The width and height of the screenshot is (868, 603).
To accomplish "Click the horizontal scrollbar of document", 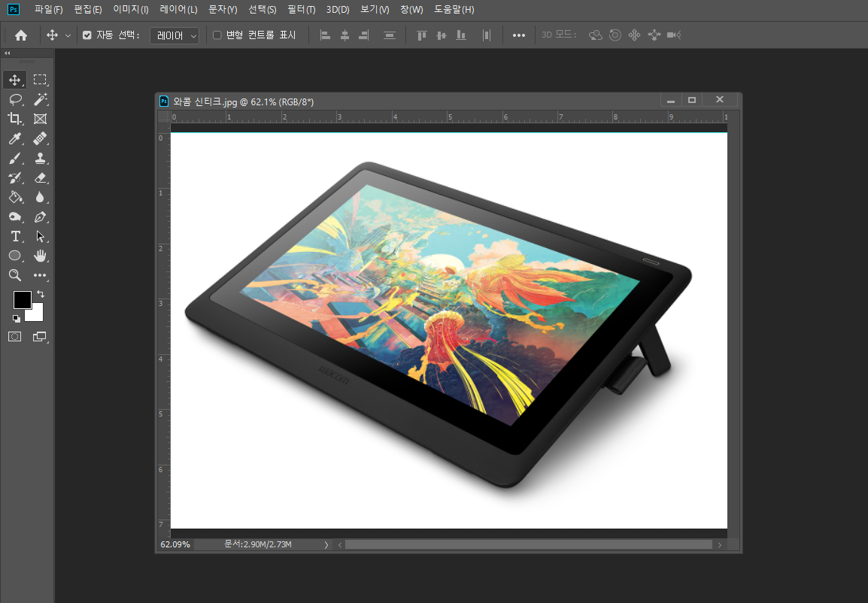I will point(529,544).
